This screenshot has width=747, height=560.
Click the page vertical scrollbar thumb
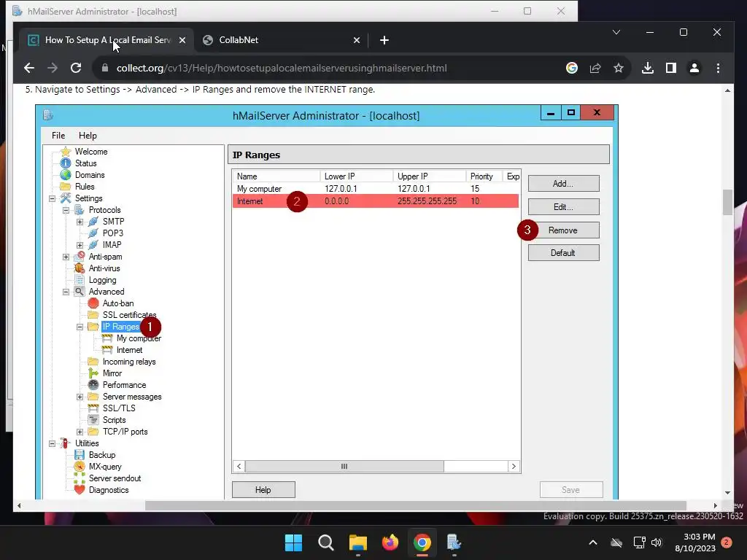[727, 203]
